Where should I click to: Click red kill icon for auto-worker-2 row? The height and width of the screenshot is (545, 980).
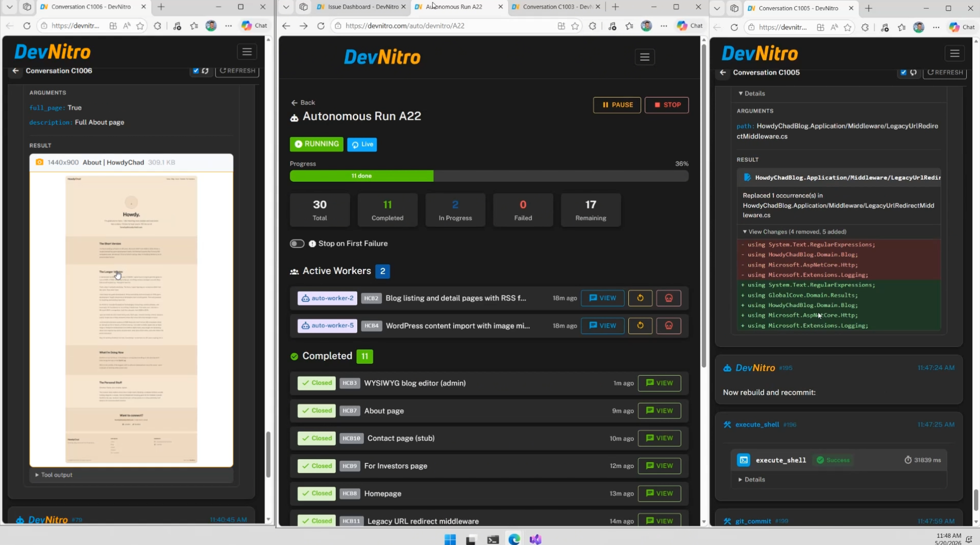coord(669,298)
